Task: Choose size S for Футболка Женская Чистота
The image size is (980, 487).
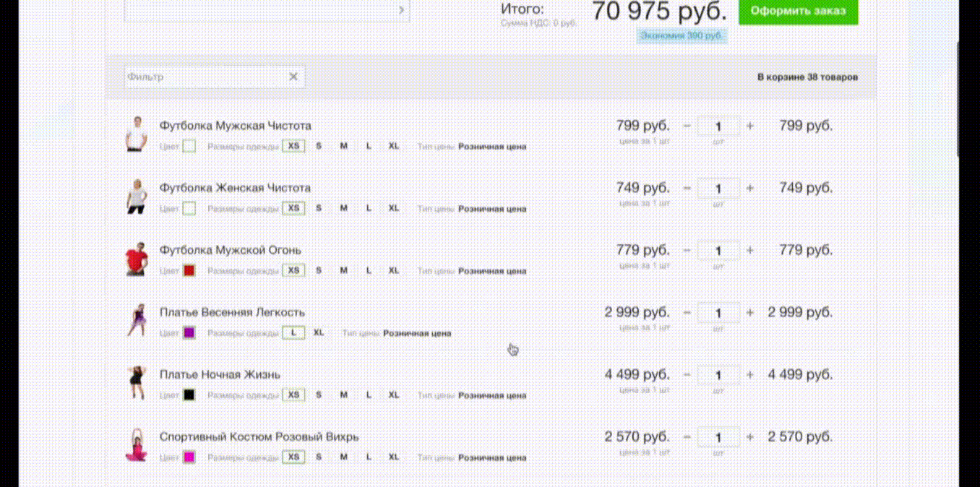Action: click(319, 208)
